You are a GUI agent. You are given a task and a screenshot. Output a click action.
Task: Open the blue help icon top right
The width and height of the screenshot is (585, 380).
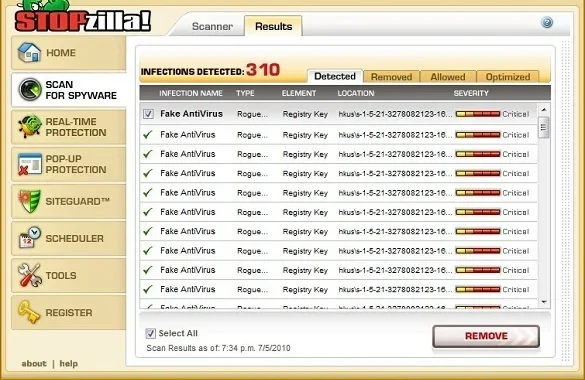coord(547,23)
